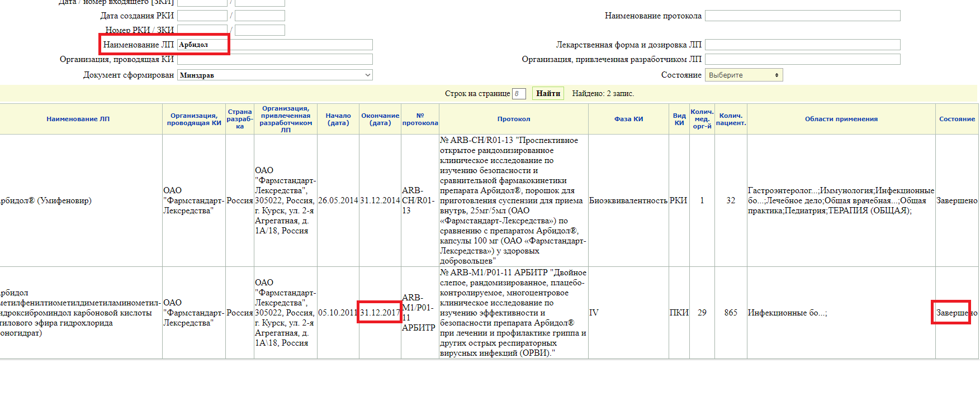The height and width of the screenshot is (397, 980).
Task: Click Россия country cell in the 32-patient row
Action: tap(240, 200)
